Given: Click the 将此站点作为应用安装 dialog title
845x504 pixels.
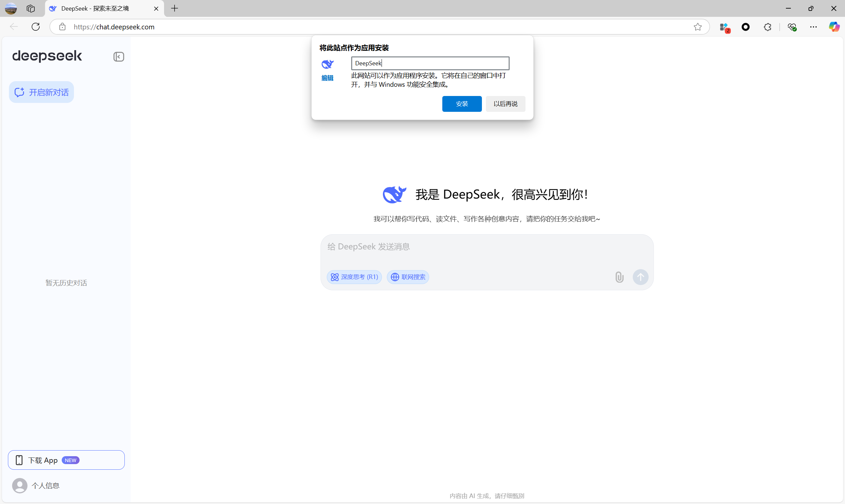Looking at the screenshot, I should (354, 48).
